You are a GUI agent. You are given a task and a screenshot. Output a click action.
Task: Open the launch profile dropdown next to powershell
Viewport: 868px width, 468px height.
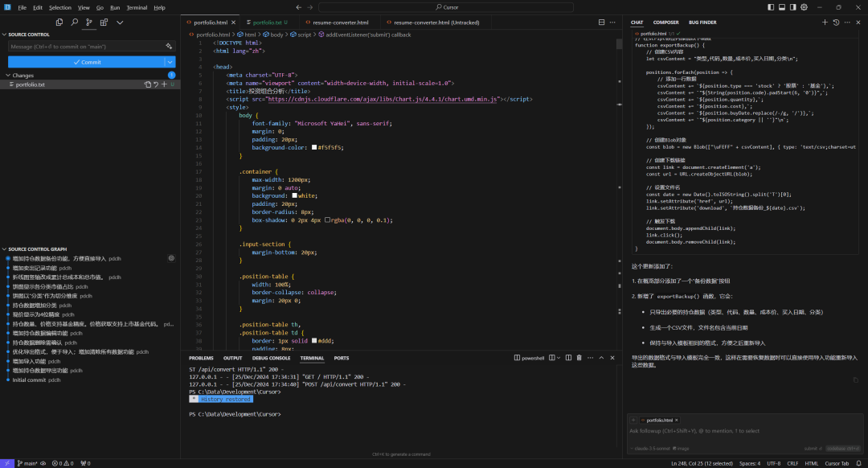tap(559, 358)
